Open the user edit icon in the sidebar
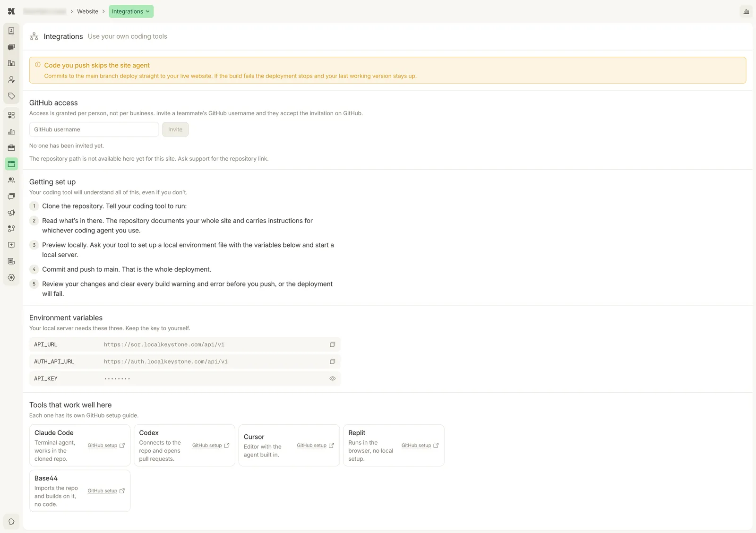The image size is (756, 533). [11, 79]
